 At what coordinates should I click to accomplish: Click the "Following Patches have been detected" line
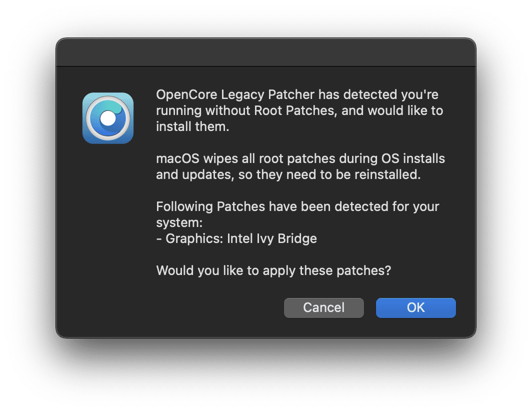297,206
